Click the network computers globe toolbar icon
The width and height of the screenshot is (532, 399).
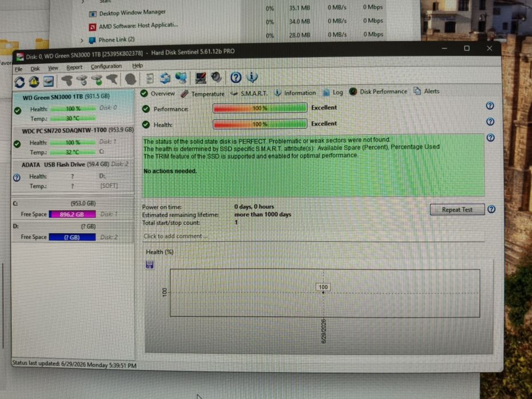tap(181, 78)
